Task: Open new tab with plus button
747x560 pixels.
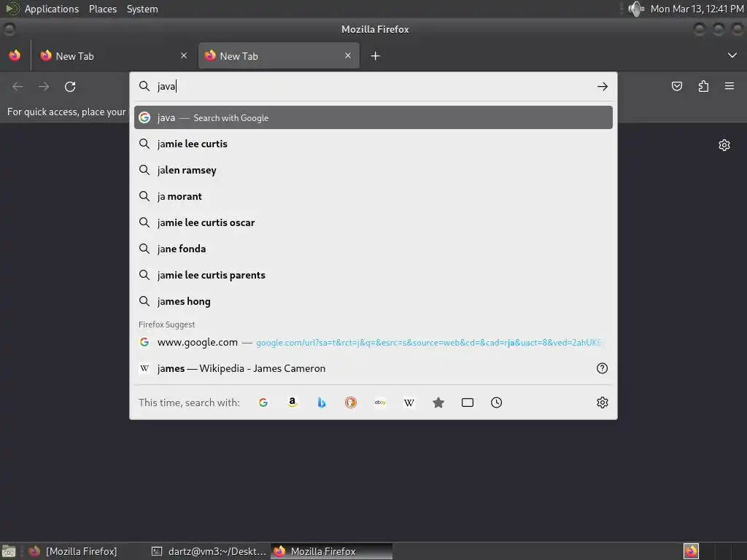Action: 376,56
